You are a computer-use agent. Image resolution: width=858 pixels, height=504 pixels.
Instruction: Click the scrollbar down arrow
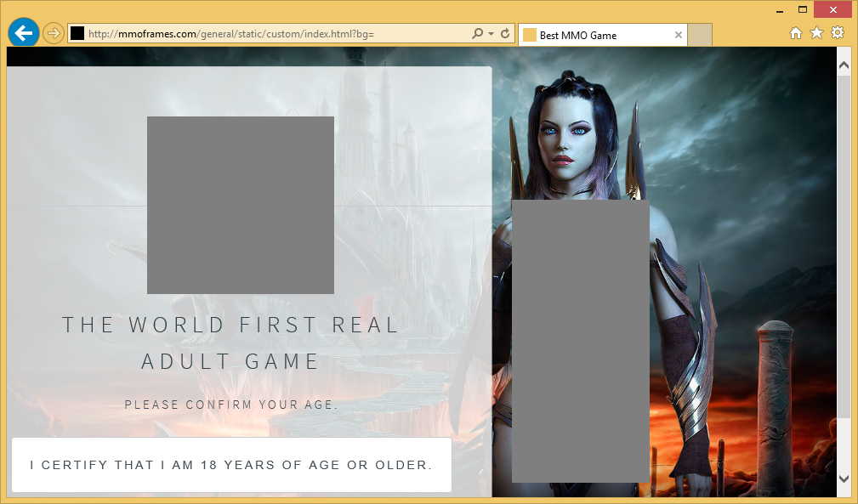pyautogui.click(x=844, y=479)
